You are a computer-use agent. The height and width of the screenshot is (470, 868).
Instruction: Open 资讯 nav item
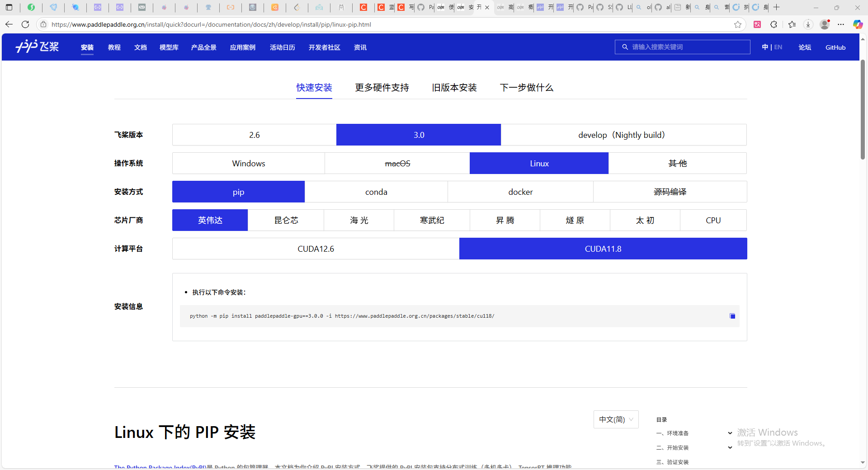(x=360, y=47)
